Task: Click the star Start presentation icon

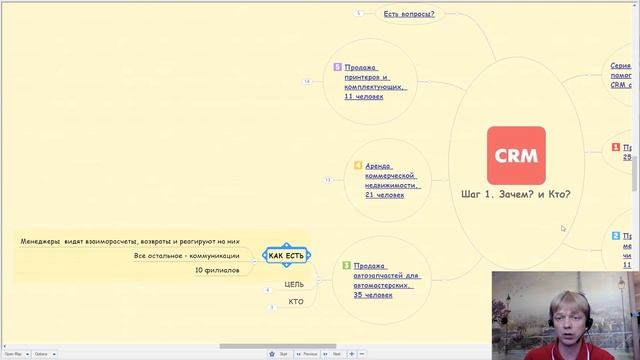Action: [x=272, y=354]
